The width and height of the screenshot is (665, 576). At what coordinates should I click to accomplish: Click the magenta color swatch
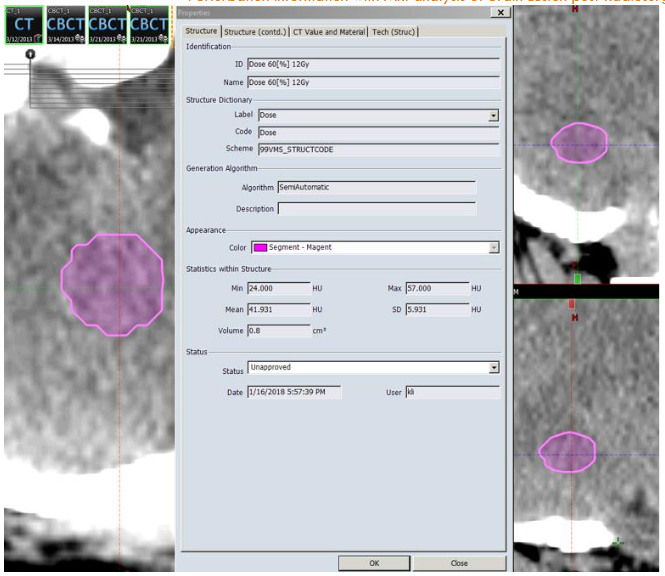260,247
